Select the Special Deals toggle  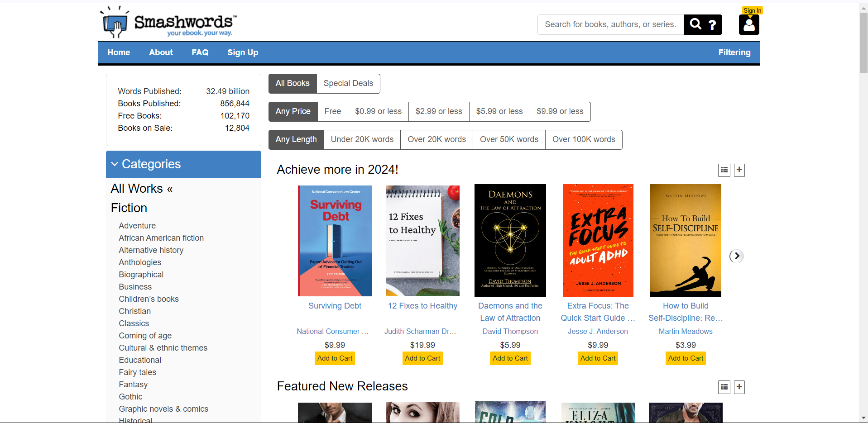click(x=348, y=84)
